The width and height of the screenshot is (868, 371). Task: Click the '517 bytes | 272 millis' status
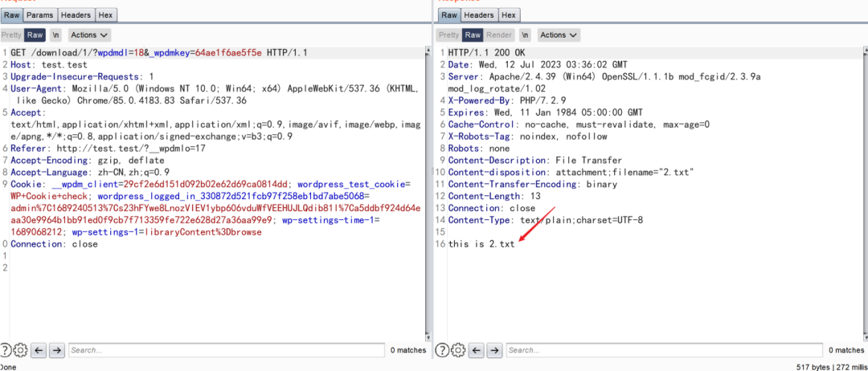pyautogui.click(x=830, y=366)
